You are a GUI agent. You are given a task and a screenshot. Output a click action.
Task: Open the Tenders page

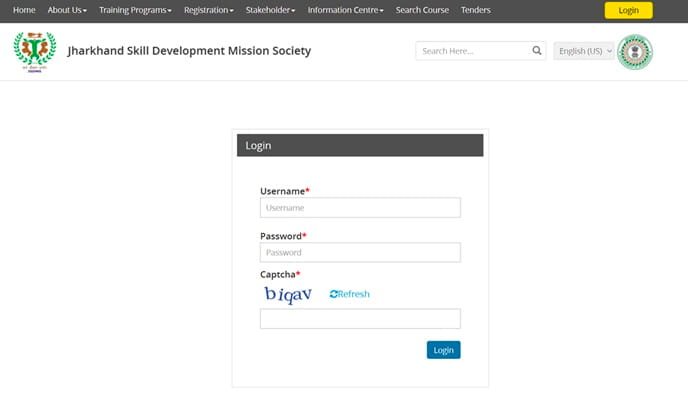(476, 10)
